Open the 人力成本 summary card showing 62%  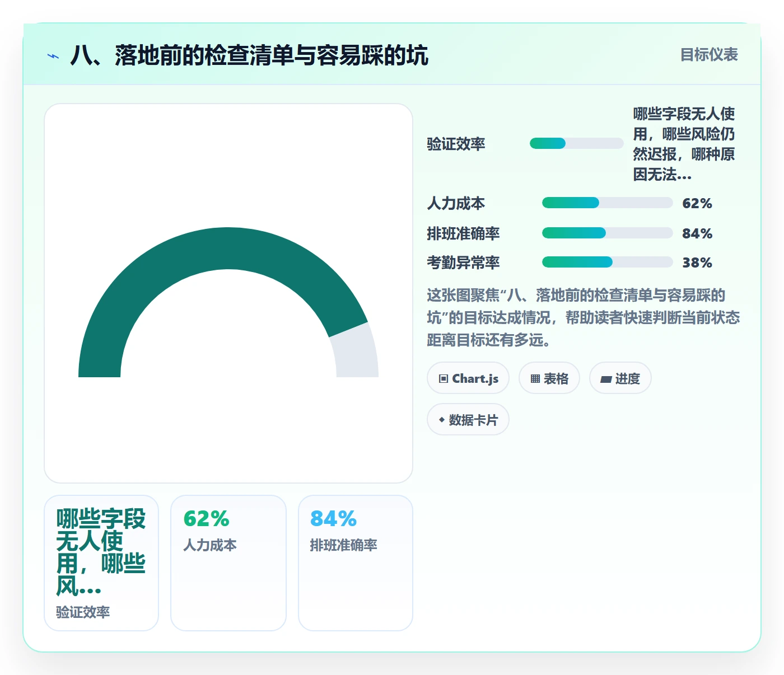(228, 563)
